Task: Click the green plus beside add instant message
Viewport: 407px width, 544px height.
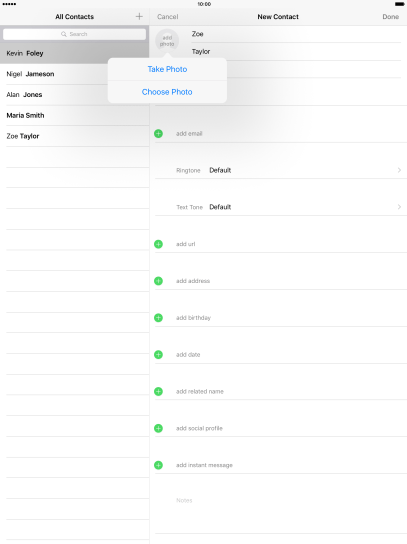Action: (158, 465)
